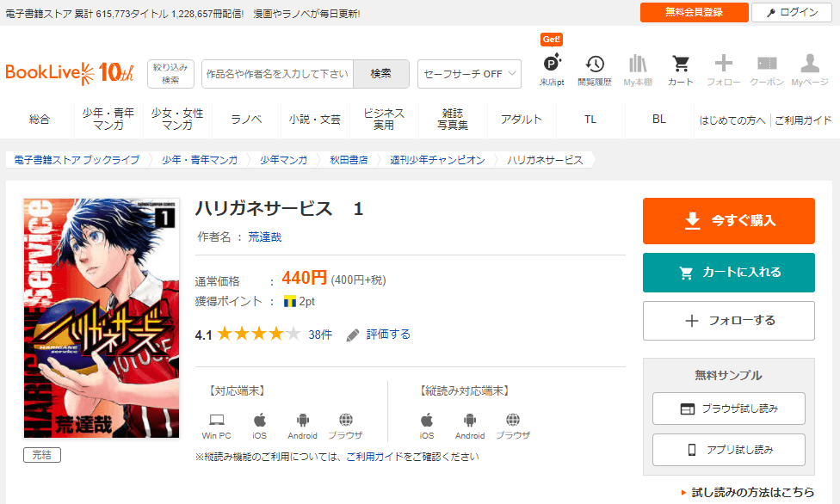Click the 評価する pencil icon
This screenshot has width=840, height=504.
click(353, 335)
